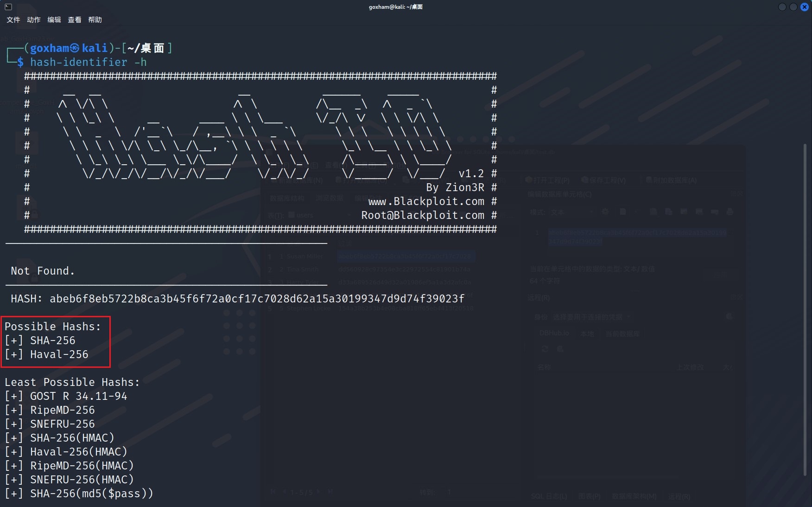Open the 编辑 menu

tap(54, 19)
